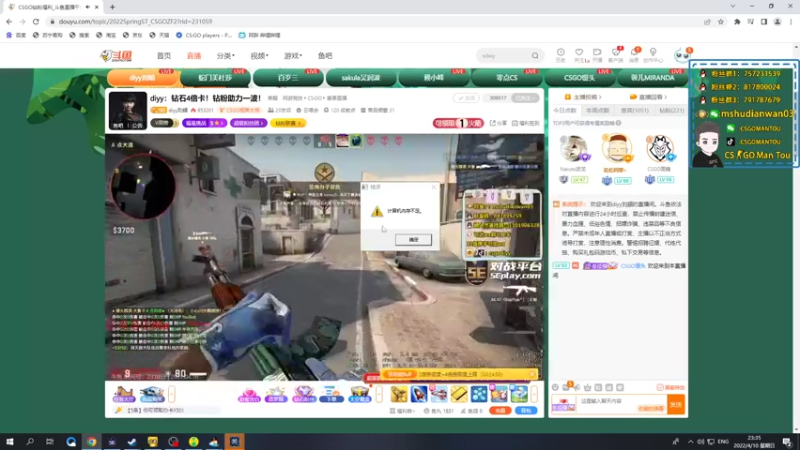Click the V图赞 badge button

tap(163, 123)
